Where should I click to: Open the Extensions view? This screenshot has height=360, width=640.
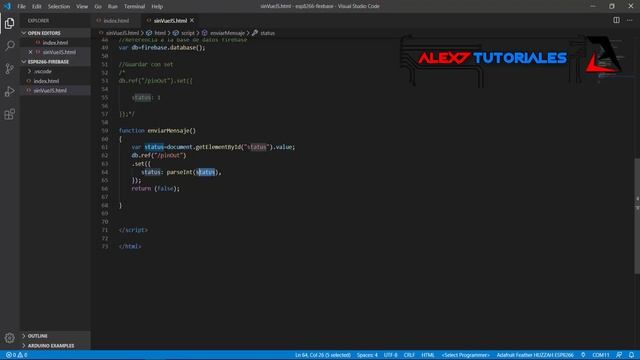click(x=9, y=114)
